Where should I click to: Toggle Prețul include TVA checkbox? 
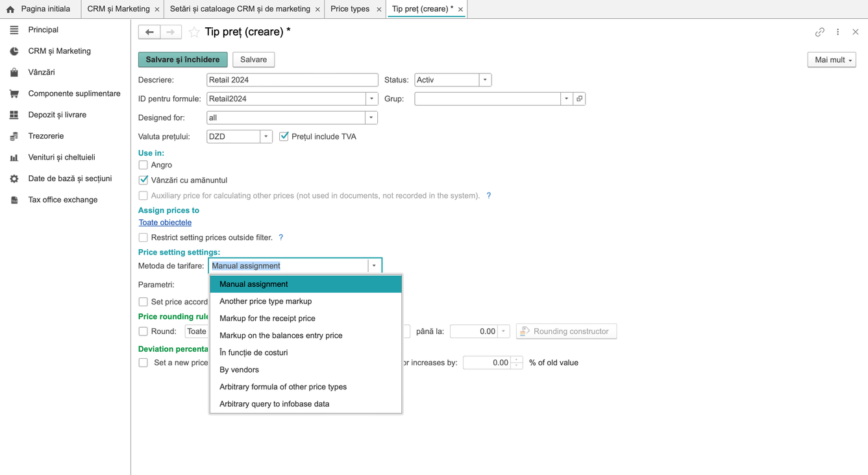pos(284,136)
